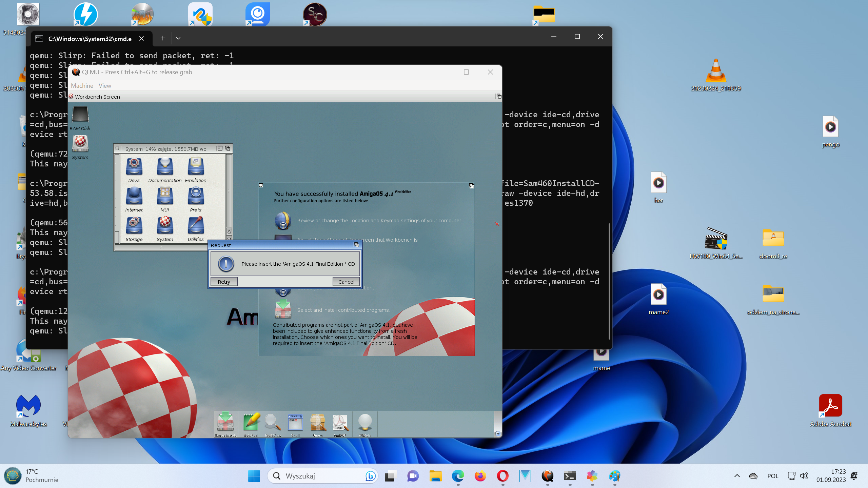
Task: Close the installation welcome window gadget
Action: 261,185
